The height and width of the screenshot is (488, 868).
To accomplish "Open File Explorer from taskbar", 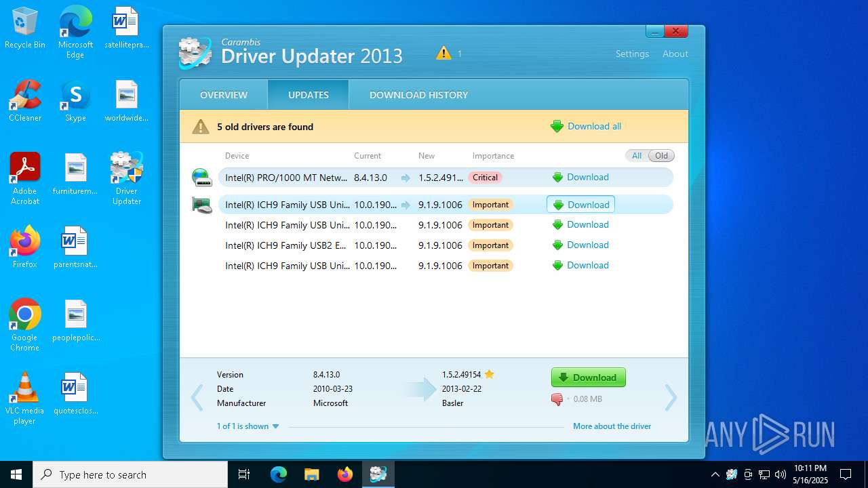I will 312,474.
